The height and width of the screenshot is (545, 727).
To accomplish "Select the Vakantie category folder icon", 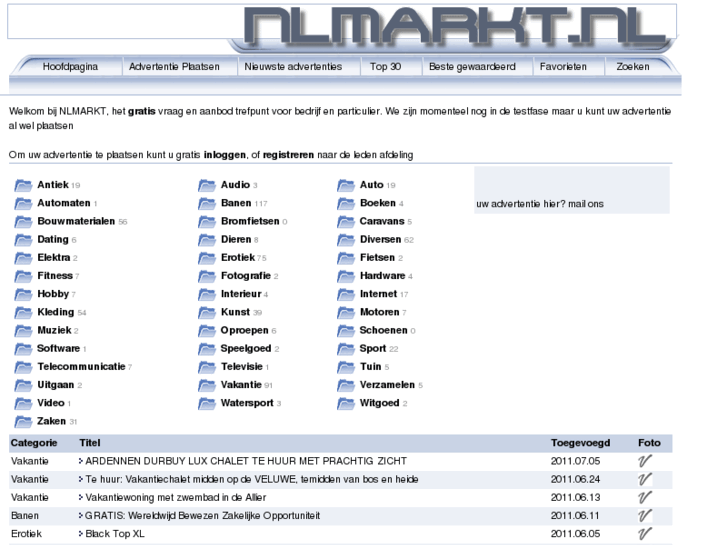I will 207,385.
